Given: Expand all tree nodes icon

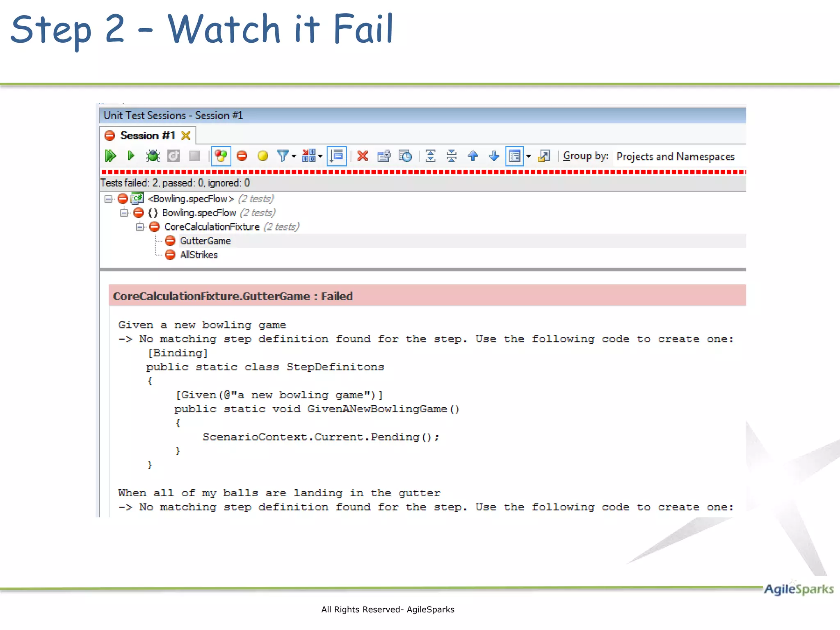Looking at the screenshot, I should 430,156.
